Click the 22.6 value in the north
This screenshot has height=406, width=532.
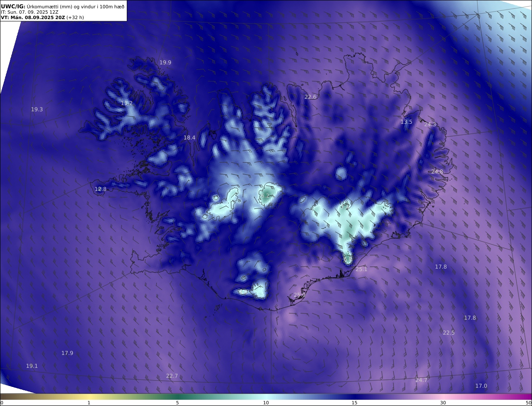click(310, 97)
